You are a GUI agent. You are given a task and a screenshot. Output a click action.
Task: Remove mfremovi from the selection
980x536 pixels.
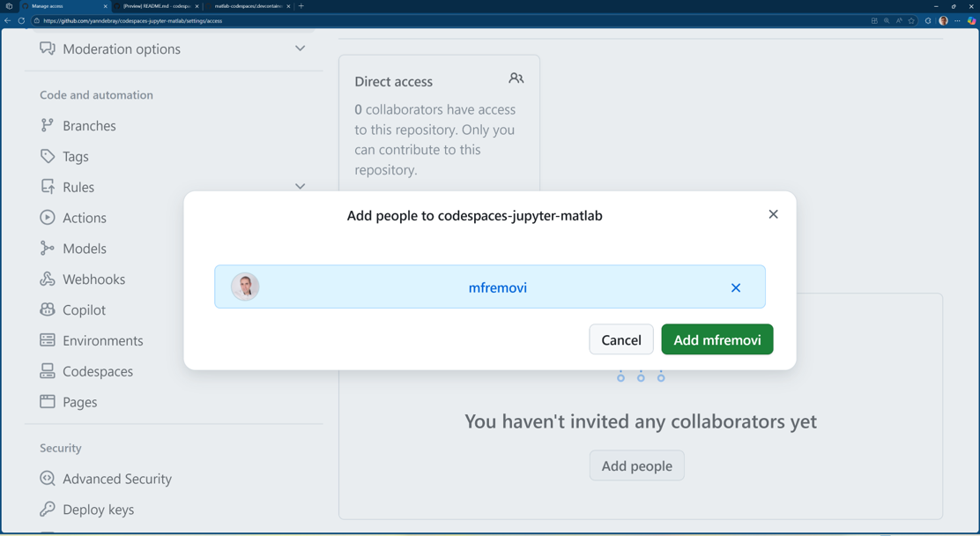(735, 287)
